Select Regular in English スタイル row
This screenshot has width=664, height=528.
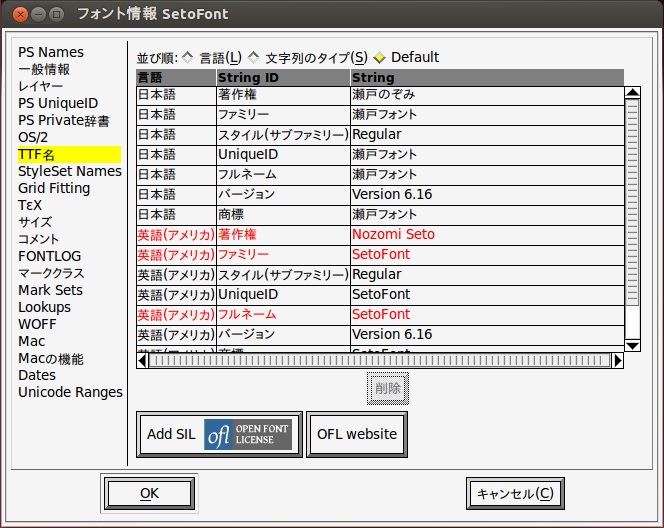pyautogui.click(x=487, y=274)
